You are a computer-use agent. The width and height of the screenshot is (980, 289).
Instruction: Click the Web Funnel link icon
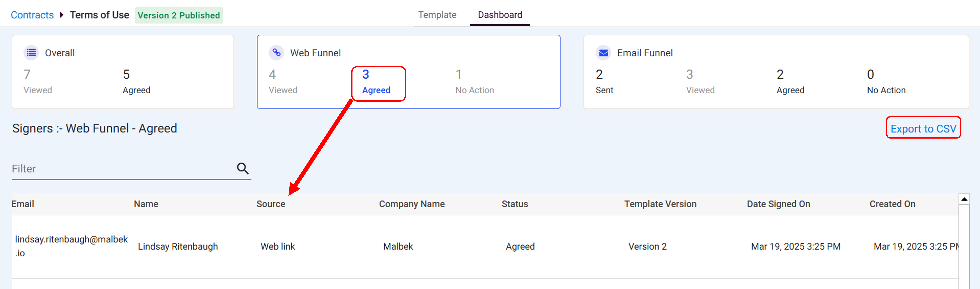coord(277,53)
